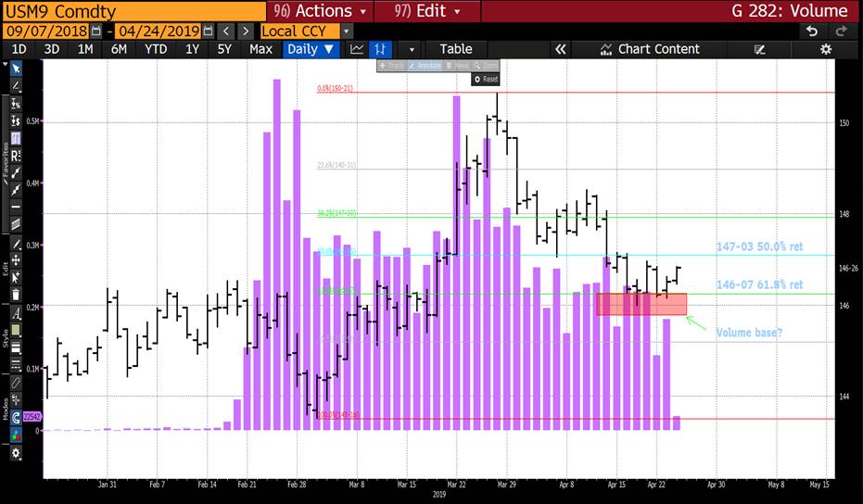Select the arrow pointer tool in the sidebar

[16, 68]
